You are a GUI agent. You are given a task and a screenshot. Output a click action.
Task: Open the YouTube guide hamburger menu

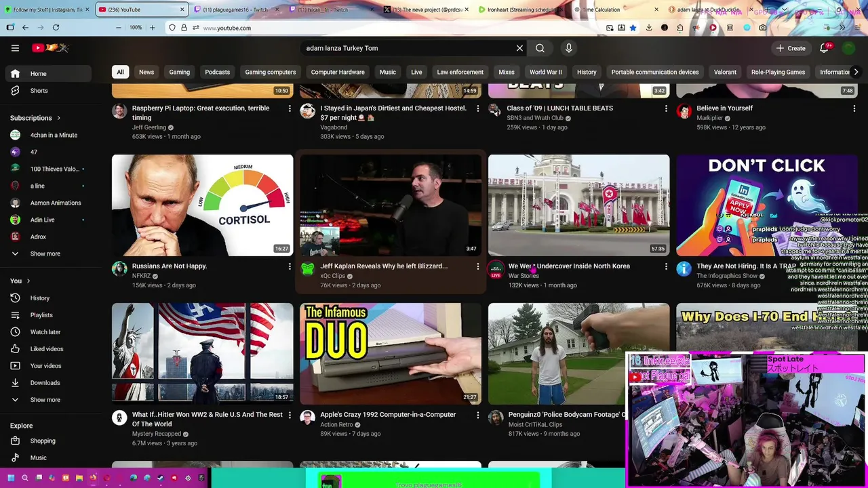(x=15, y=48)
